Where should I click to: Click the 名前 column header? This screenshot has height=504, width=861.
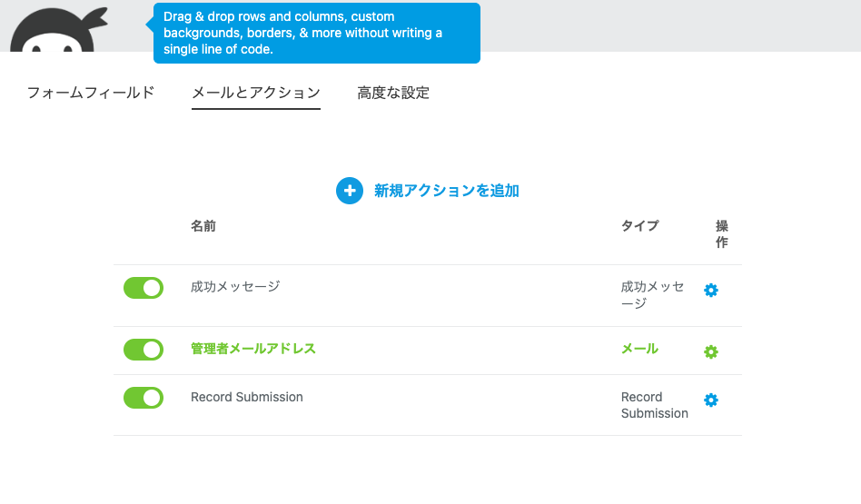[203, 226]
